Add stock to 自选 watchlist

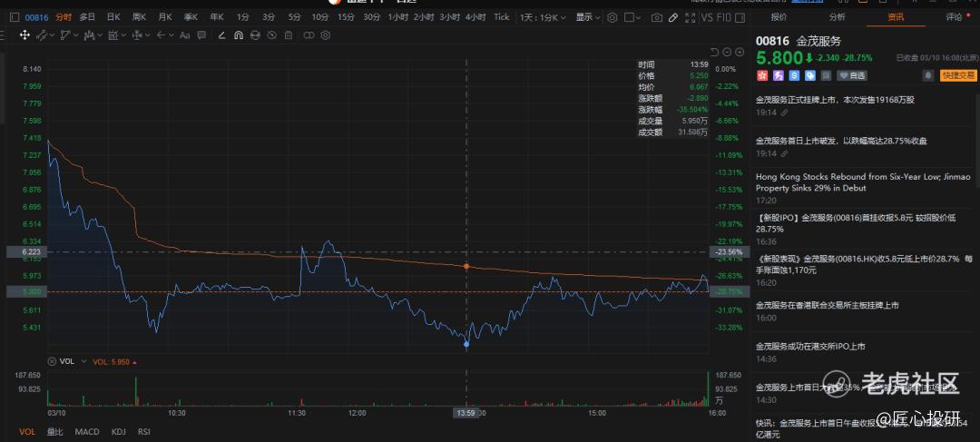pyautogui.click(x=852, y=75)
